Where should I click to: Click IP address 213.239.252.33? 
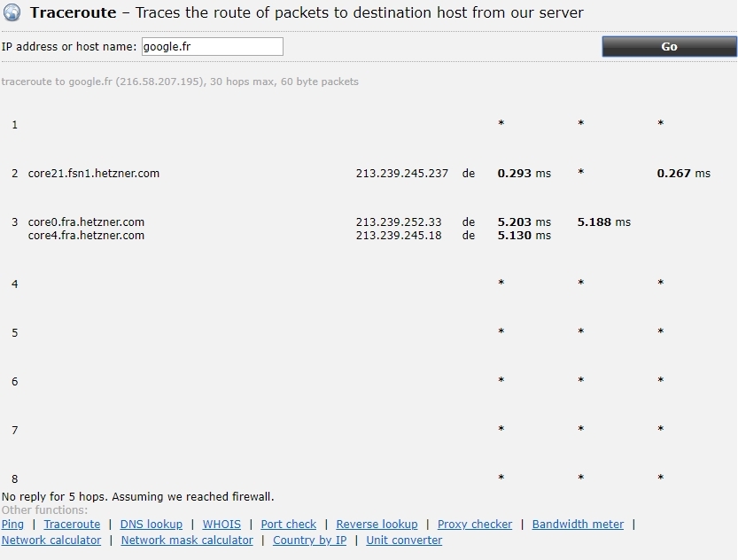click(x=399, y=222)
